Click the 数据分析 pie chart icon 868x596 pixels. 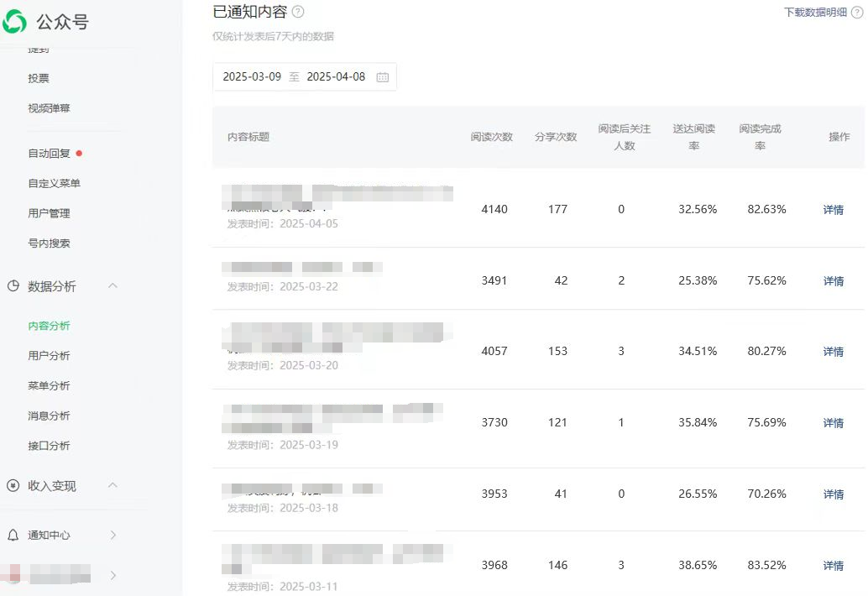click(x=13, y=286)
